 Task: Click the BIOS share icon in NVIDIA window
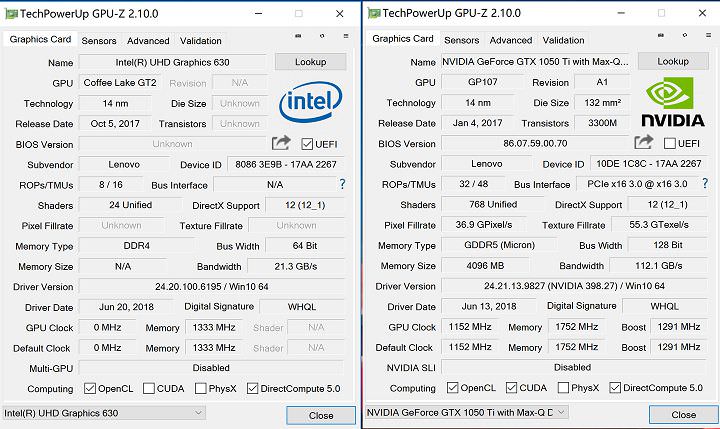coord(645,144)
